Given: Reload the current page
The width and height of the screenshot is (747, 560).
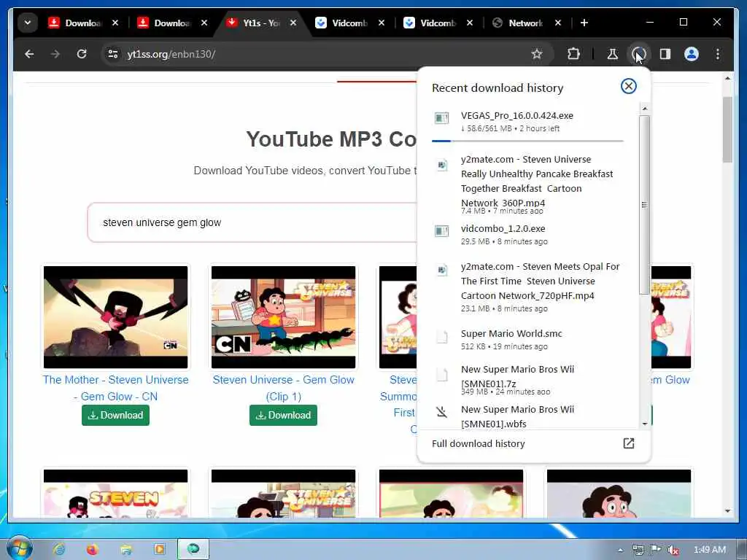Looking at the screenshot, I should (x=82, y=54).
